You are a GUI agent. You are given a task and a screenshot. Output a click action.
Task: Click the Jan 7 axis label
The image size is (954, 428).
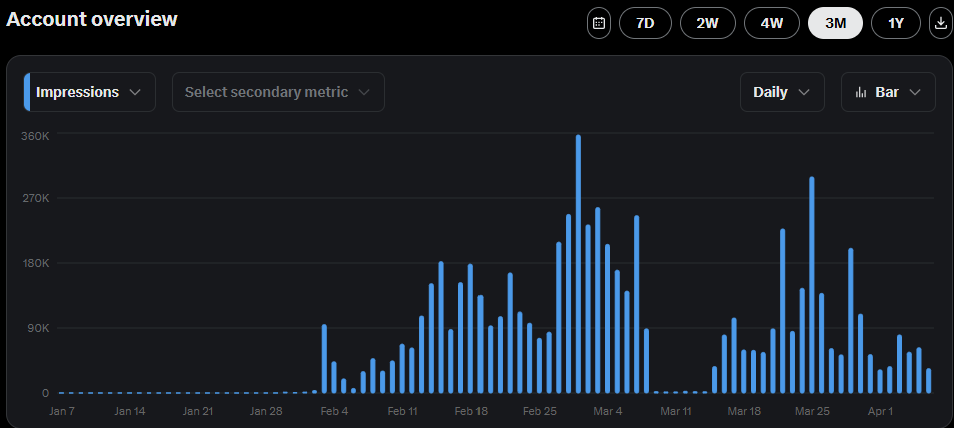pos(61,412)
